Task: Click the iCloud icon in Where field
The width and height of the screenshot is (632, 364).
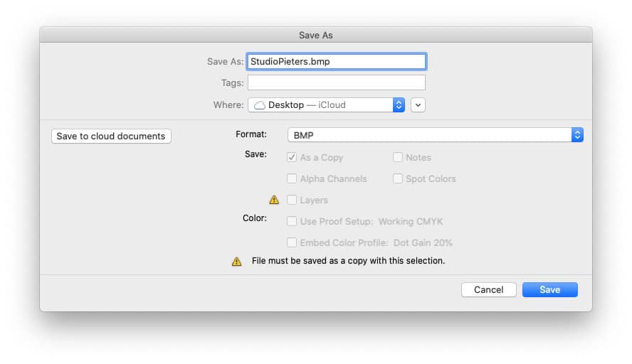Action: pos(260,105)
